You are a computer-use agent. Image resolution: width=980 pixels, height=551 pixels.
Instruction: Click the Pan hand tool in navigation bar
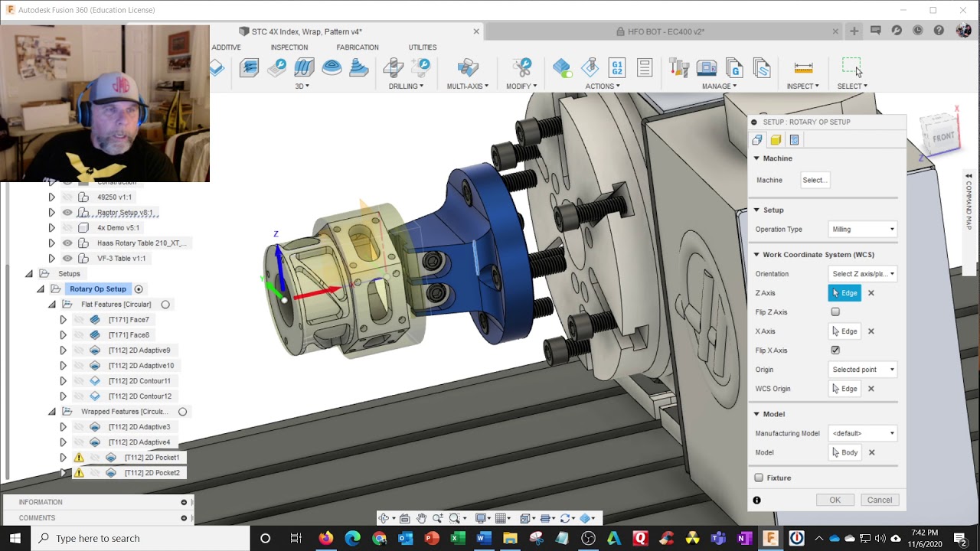pyautogui.click(x=421, y=518)
